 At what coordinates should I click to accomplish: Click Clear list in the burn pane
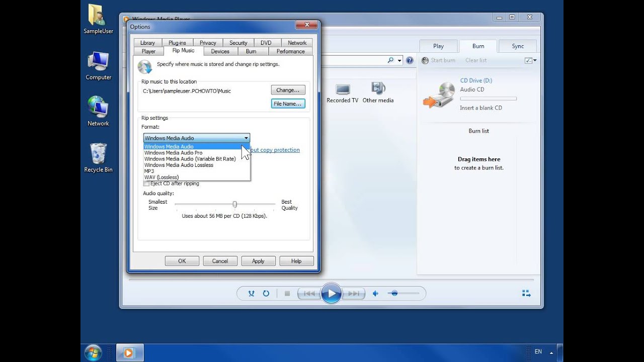tap(476, 60)
